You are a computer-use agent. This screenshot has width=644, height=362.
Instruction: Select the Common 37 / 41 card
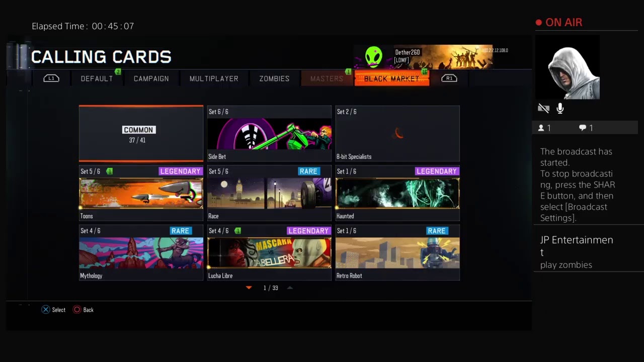click(x=141, y=134)
